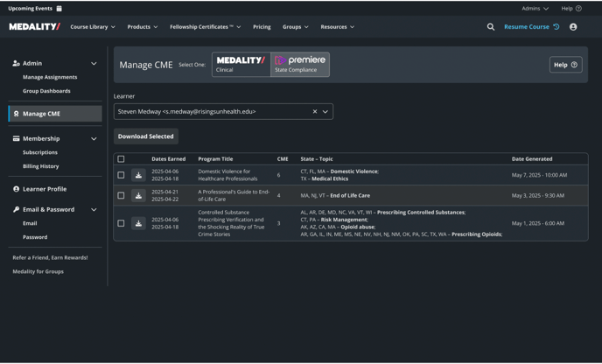602x364 pixels.
Task: Collapse the Email & Password section chevron
Action: (94, 210)
